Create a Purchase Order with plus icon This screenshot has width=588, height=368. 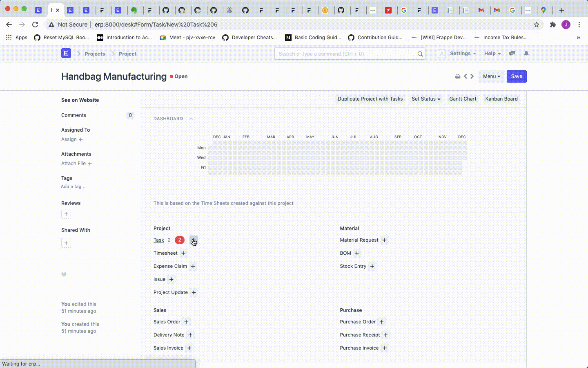(381, 322)
